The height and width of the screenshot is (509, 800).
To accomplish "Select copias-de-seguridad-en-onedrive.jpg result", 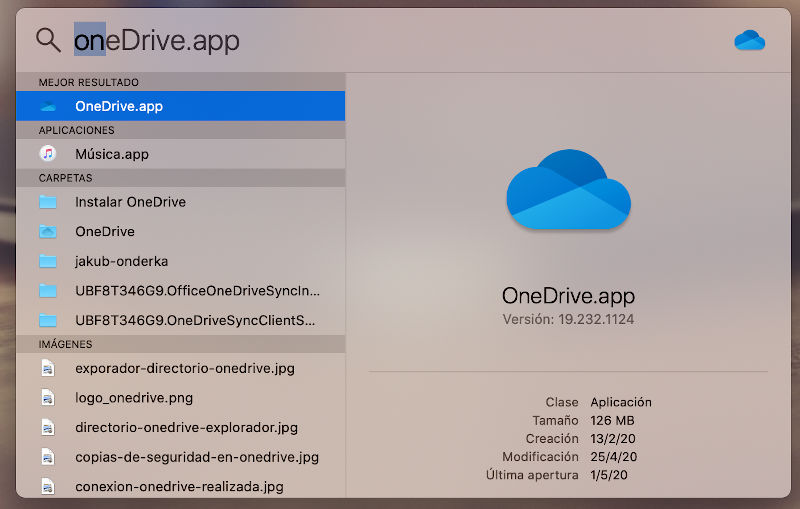I will 181,457.
